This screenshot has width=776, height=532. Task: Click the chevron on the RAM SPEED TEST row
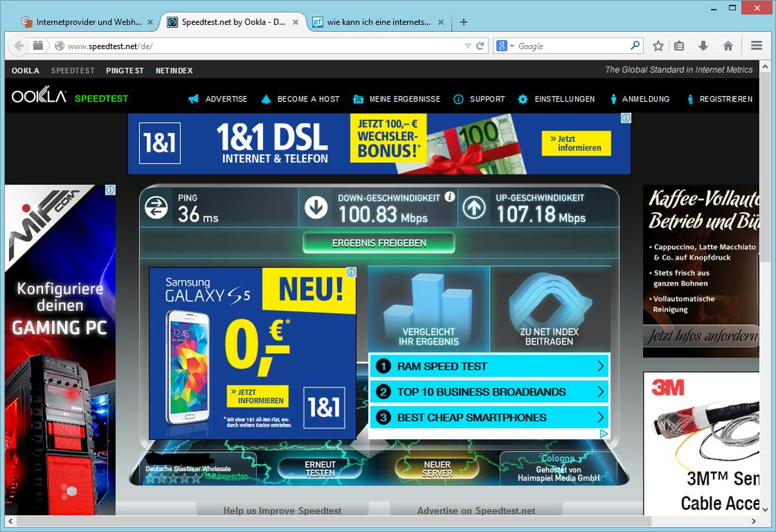(x=600, y=366)
